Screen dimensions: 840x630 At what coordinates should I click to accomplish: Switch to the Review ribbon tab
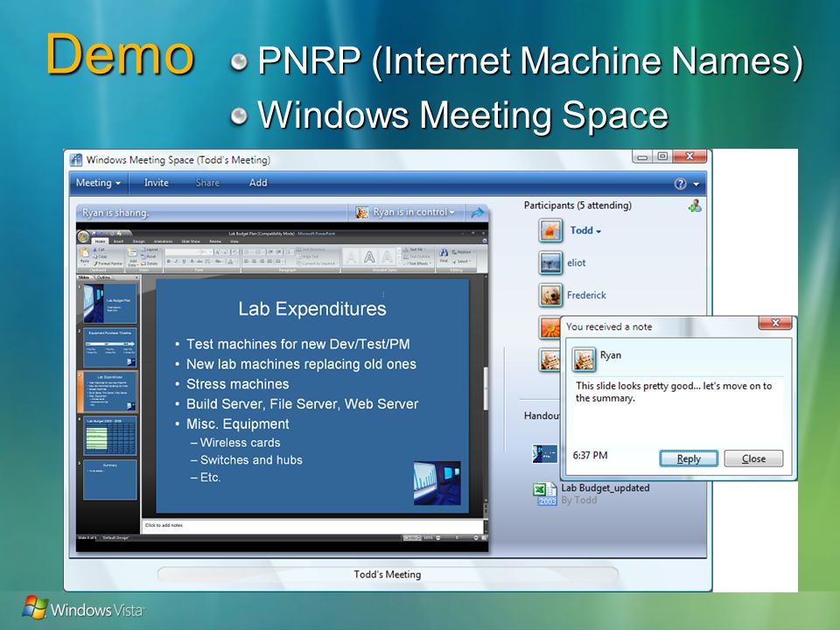(x=215, y=241)
